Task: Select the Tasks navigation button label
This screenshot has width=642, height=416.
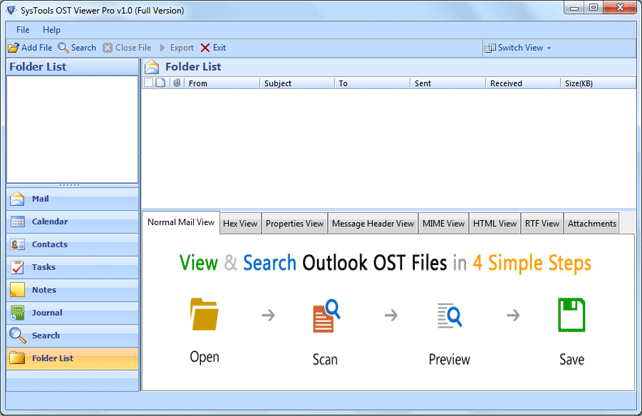Action: click(44, 267)
